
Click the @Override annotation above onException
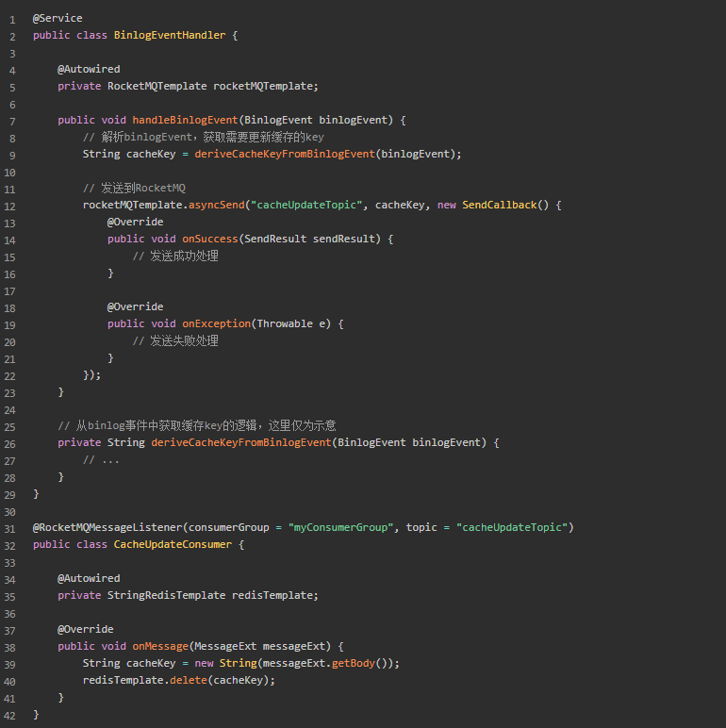coord(135,306)
